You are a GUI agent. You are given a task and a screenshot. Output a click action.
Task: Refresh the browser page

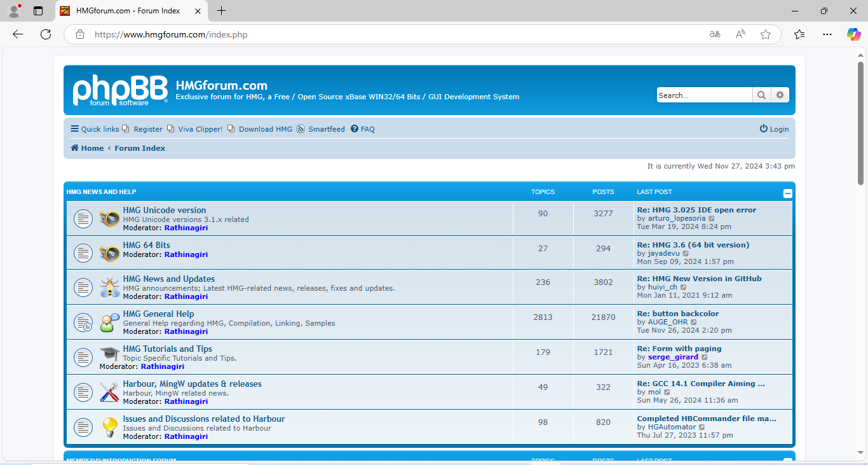[x=46, y=34]
